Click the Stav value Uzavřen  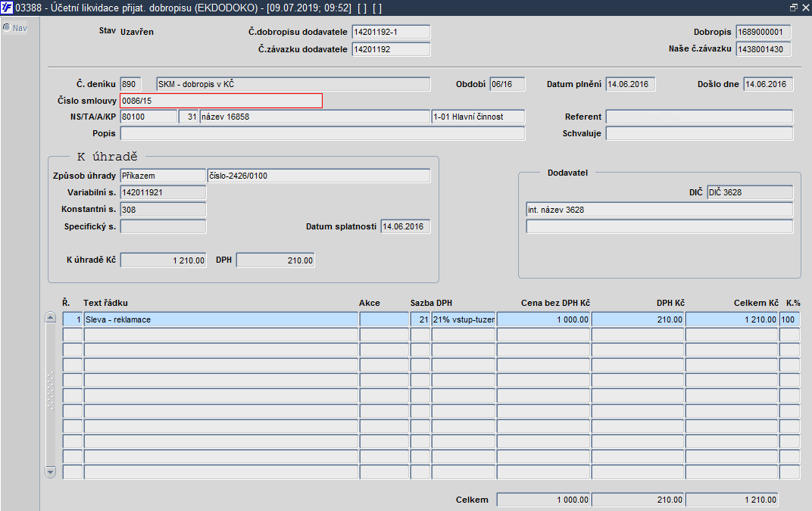(136, 32)
